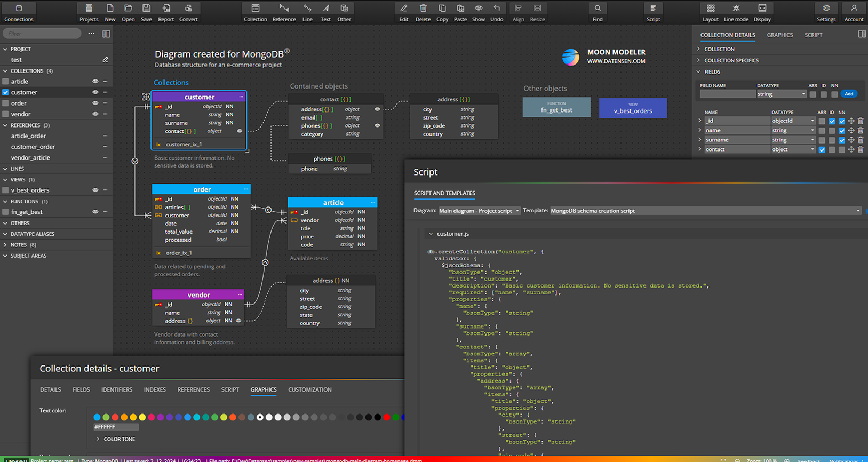Screen dimensions: 868x462
Task: Open Layout options in toolbar
Action: point(711,12)
